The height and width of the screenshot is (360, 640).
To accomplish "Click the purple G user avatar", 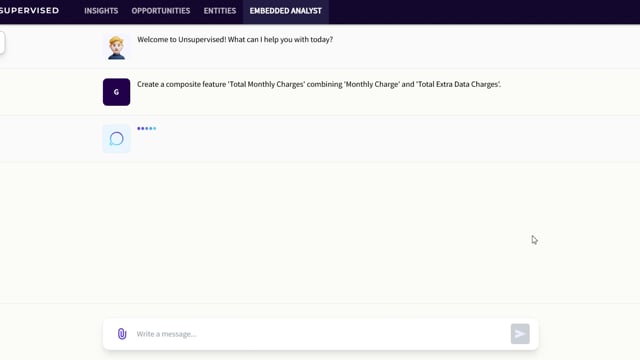I will [x=116, y=92].
